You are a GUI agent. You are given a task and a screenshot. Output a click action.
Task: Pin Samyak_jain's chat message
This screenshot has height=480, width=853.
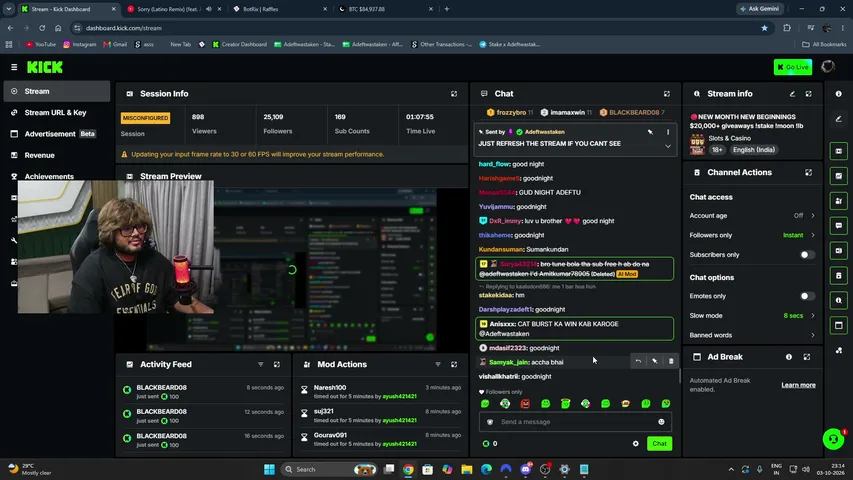[x=654, y=361]
